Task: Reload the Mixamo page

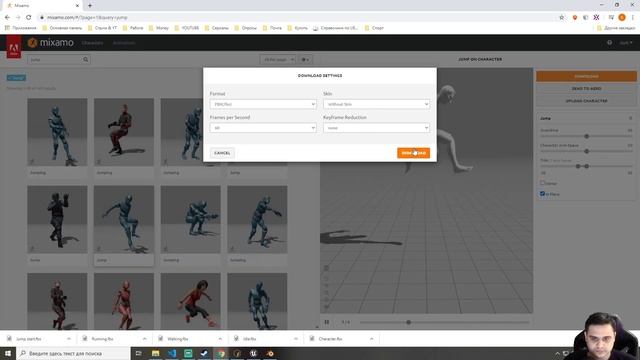Action: pyautogui.click(x=29, y=18)
